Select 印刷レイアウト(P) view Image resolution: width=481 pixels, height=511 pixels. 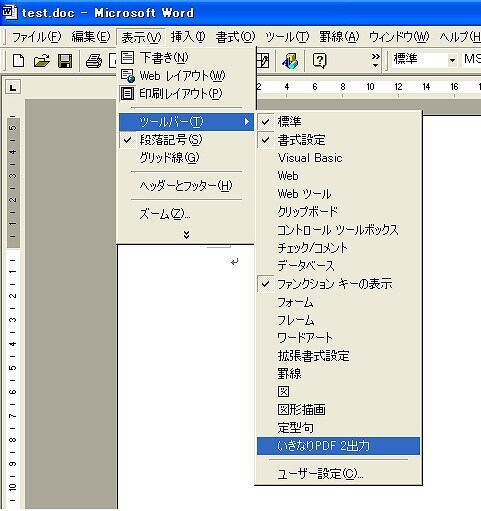click(x=186, y=94)
